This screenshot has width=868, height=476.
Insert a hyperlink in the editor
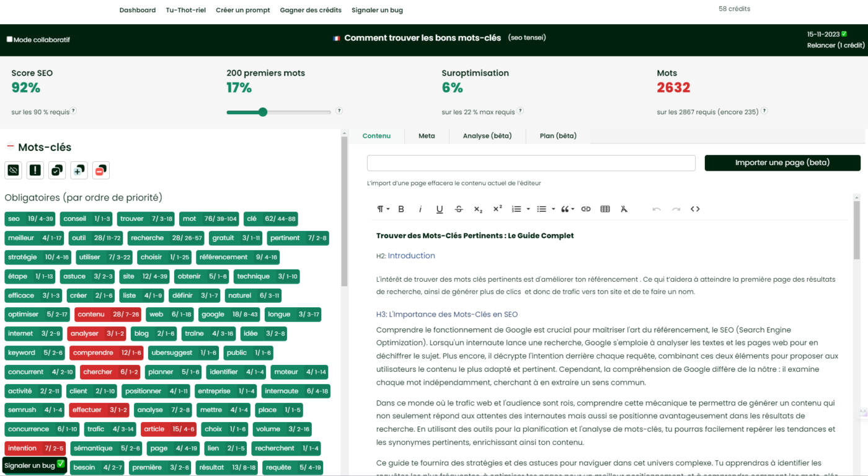coord(586,209)
